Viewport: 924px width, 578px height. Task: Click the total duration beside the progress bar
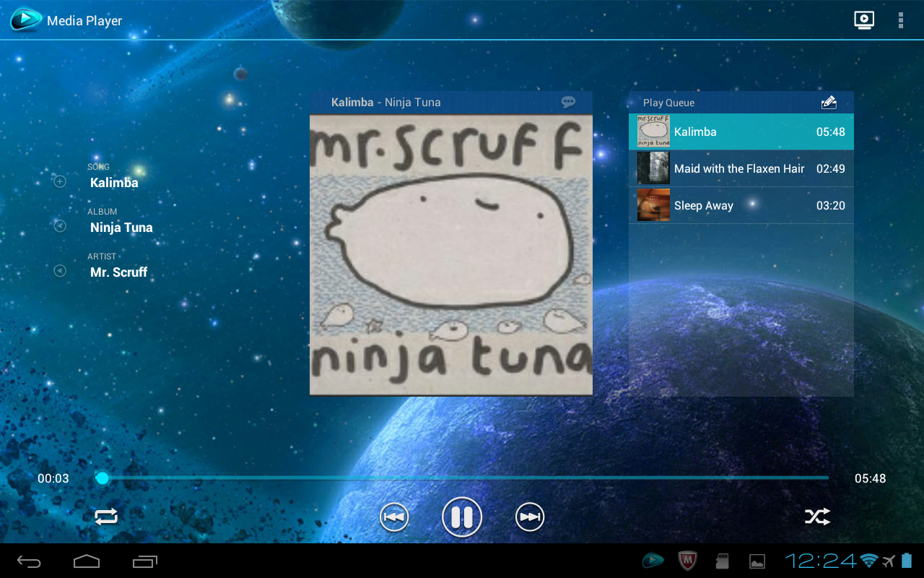(x=870, y=478)
